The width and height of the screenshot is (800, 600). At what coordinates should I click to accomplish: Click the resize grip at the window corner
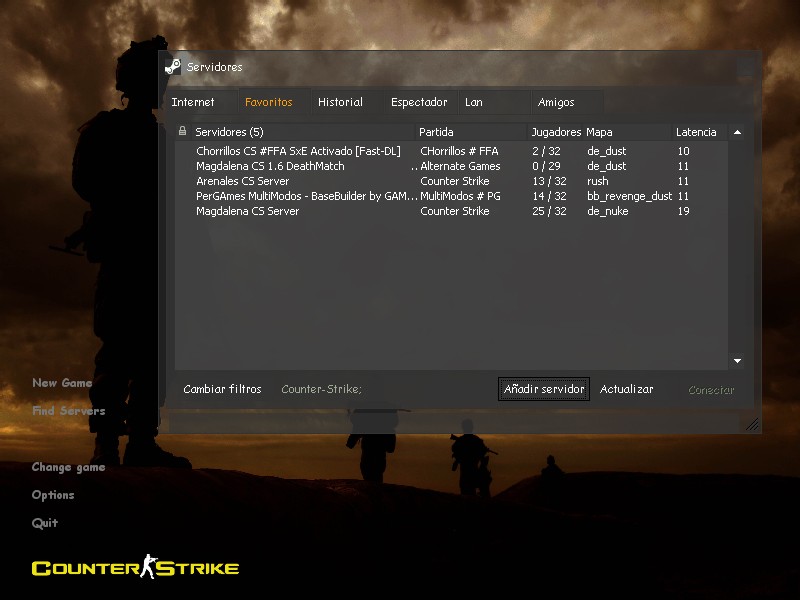[x=753, y=424]
